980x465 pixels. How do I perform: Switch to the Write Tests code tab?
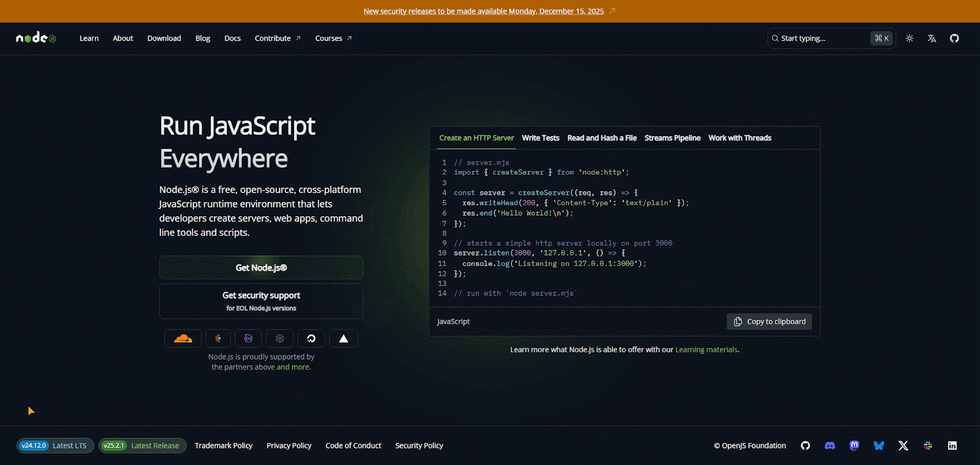click(540, 138)
